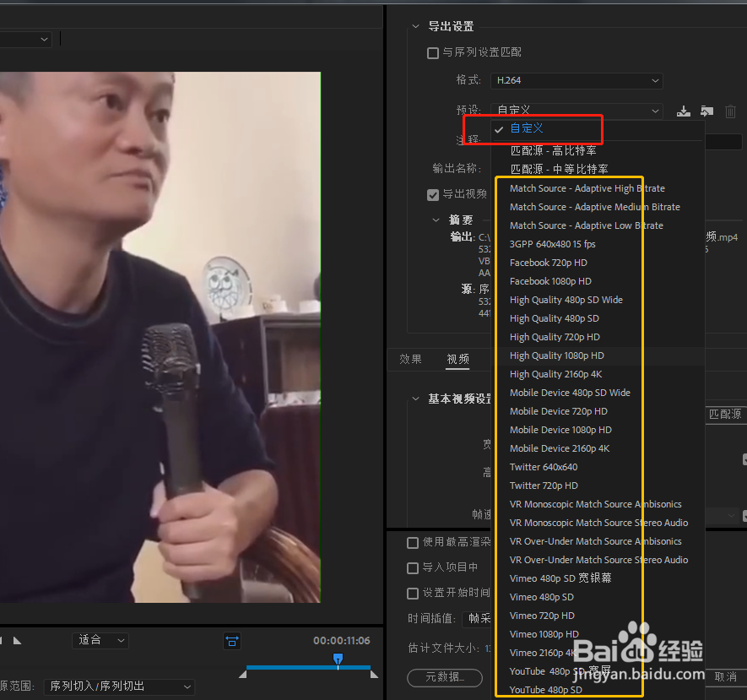Click the blue playhead on the preview timeline
The image size is (747, 700).
pos(338,659)
